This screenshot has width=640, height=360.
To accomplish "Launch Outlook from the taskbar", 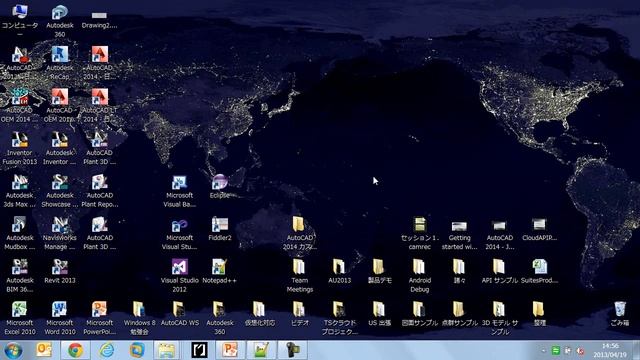I will (x=44, y=350).
